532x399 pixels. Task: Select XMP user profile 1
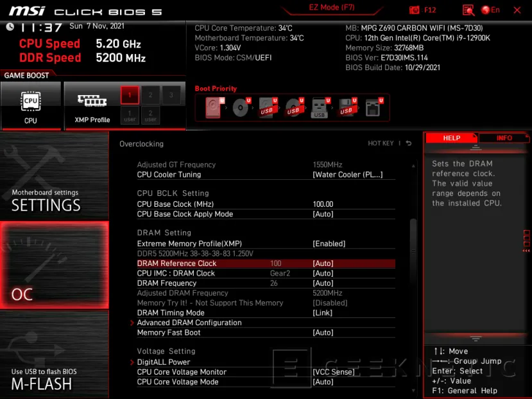[x=130, y=116]
